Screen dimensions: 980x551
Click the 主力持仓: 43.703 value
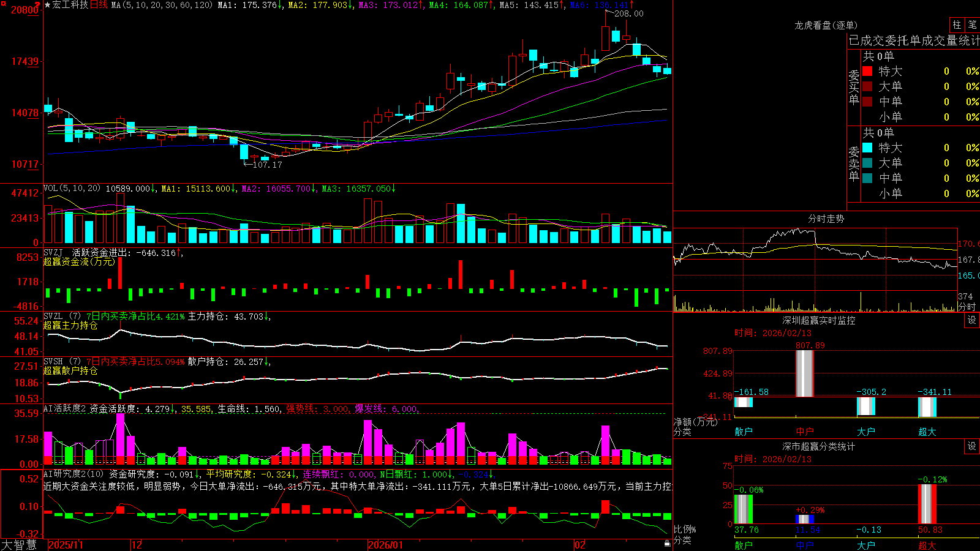(226, 317)
